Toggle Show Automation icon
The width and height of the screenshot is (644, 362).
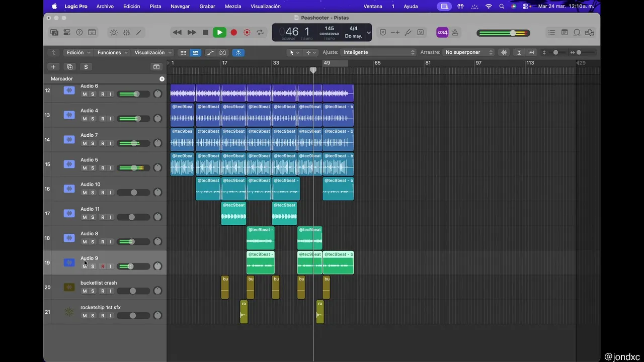[210, 52]
